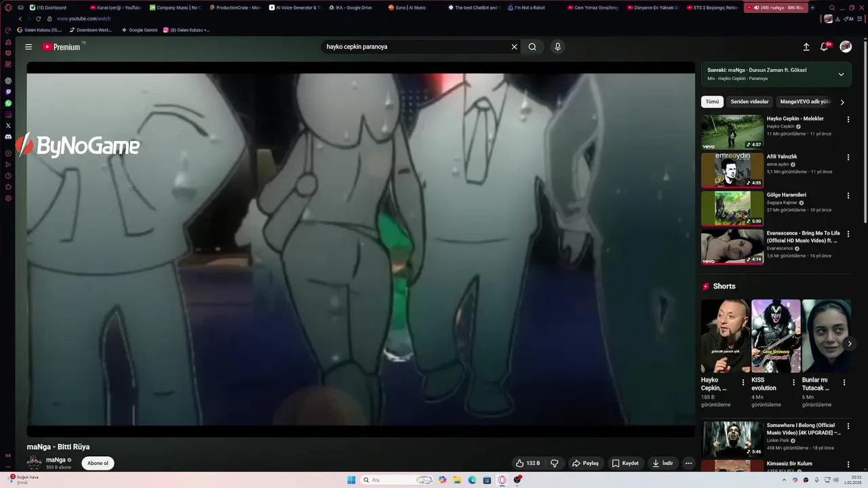Viewport: 868px width, 488px height.
Task: Switch to the ProductionCrate browser tab
Action: tap(235, 7)
